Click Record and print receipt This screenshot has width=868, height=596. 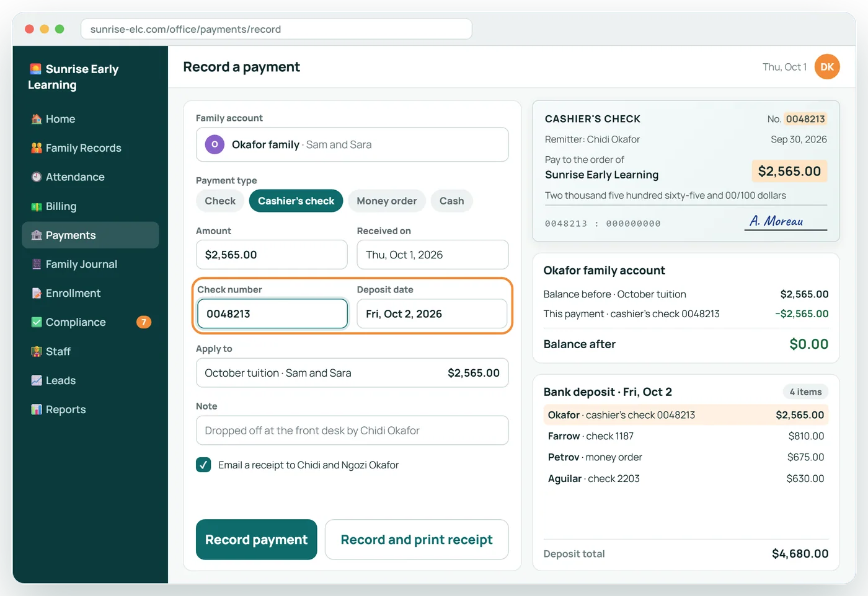tap(417, 540)
